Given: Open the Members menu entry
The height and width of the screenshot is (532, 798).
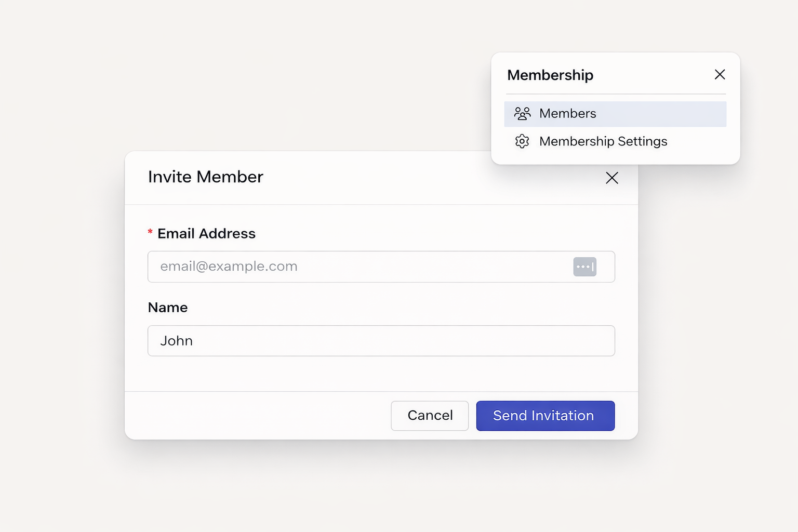Looking at the screenshot, I should (567, 113).
